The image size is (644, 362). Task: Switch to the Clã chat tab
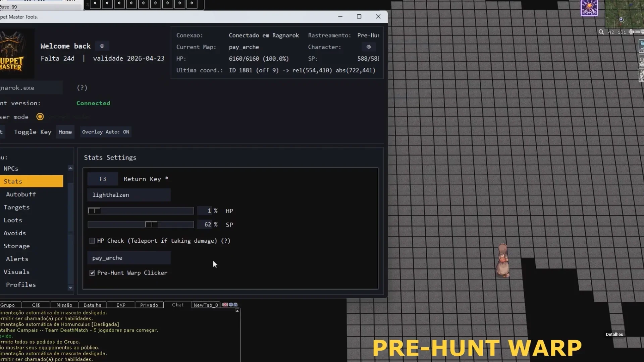(x=36, y=305)
